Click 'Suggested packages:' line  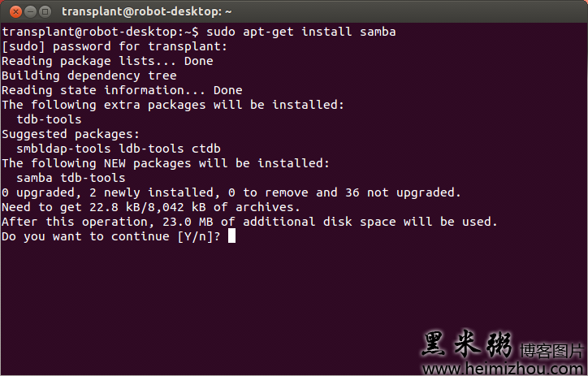click(71, 134)
